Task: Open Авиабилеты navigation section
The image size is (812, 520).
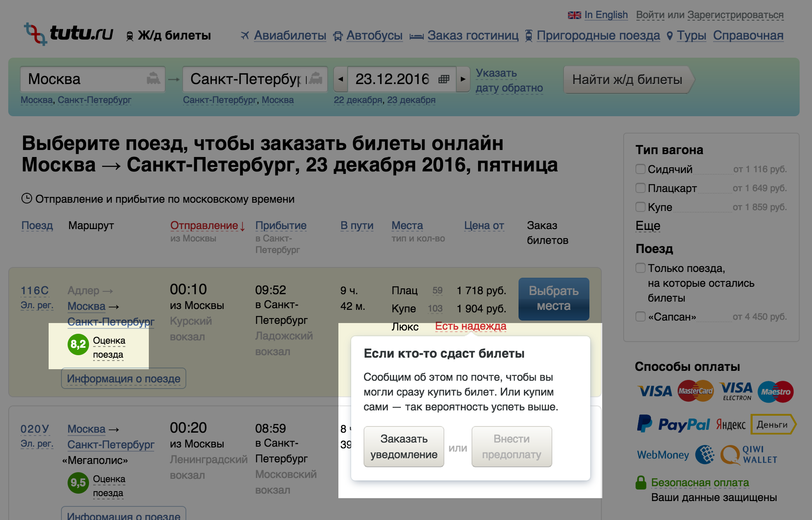Action: (290, 35)
